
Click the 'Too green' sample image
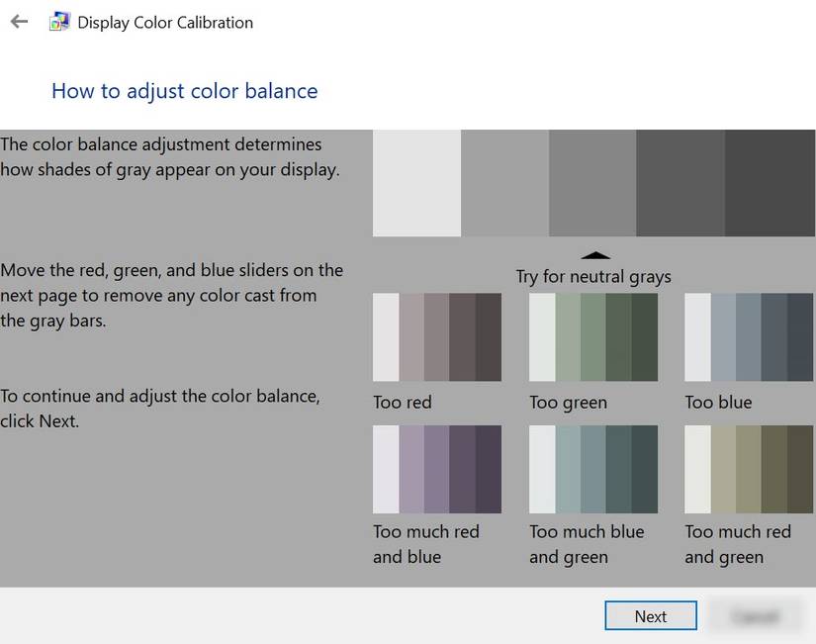pyautogui.click(x=593, y=336)
